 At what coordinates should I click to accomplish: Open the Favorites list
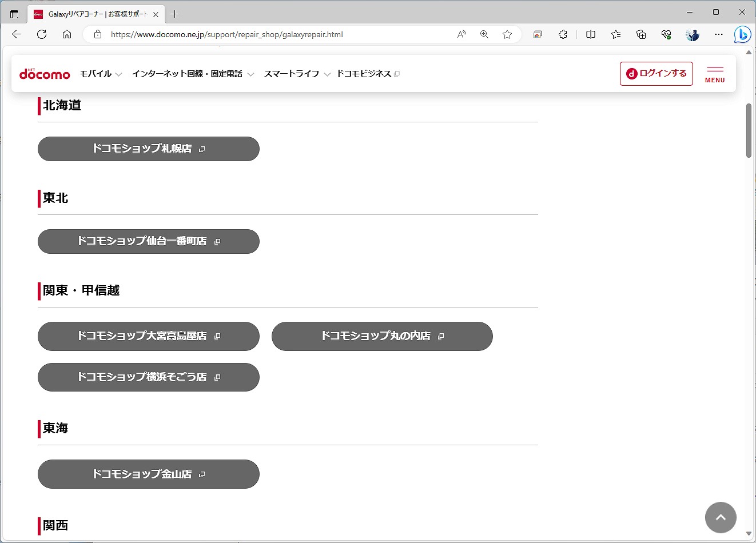point(616,34)
